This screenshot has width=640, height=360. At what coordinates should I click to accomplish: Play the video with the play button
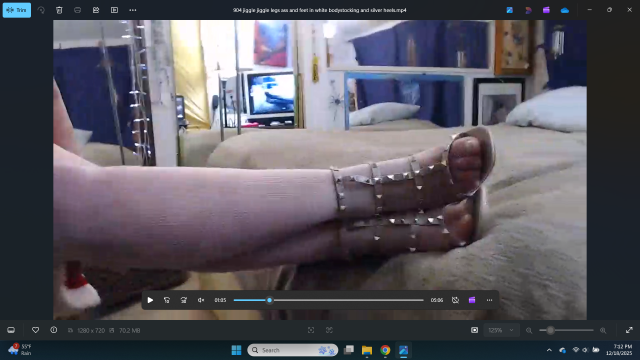click(x=150, y=300)
